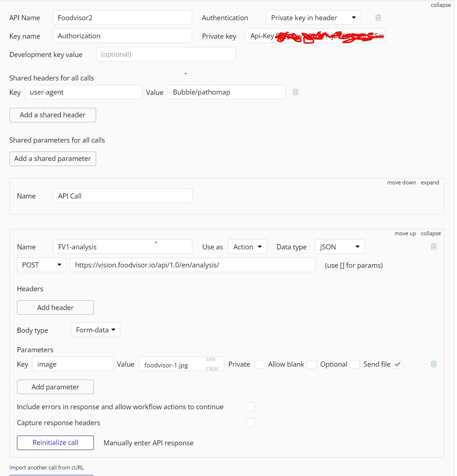Click the Development key value field
The image size is (457, 476).
pos(165,54)
